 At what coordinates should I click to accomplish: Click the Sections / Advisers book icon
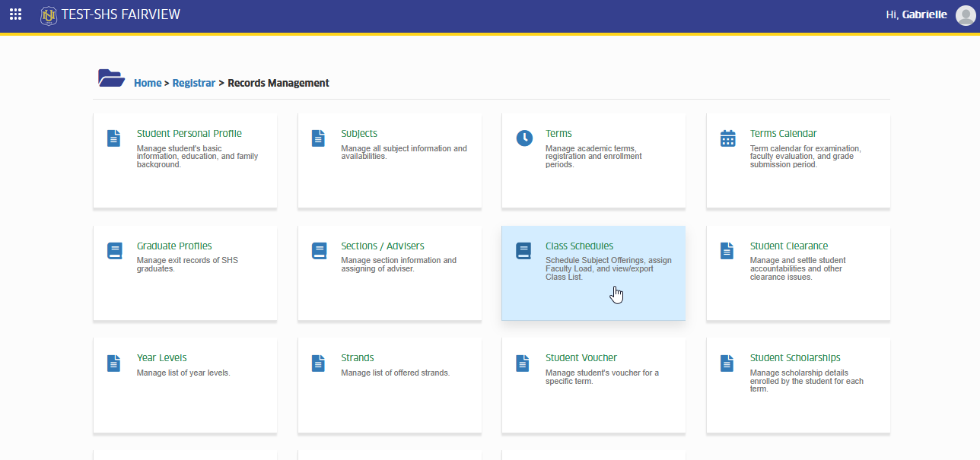tap(319, 251)
